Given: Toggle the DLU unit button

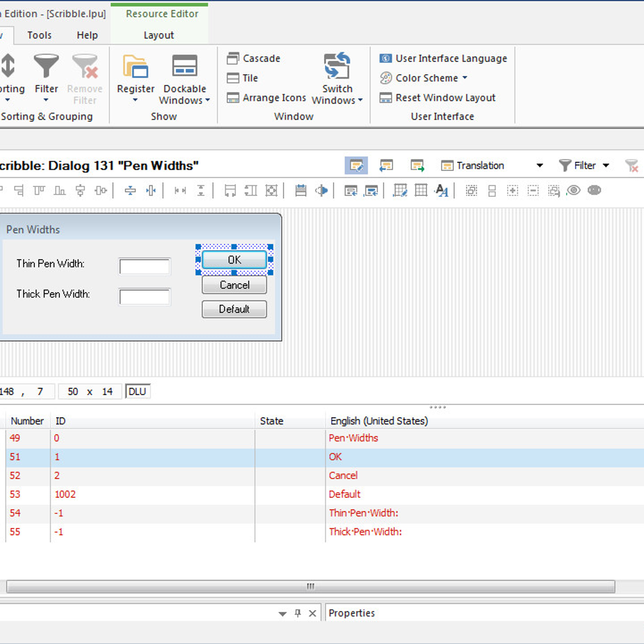Looking at the screenshot, I should point(138,392).
